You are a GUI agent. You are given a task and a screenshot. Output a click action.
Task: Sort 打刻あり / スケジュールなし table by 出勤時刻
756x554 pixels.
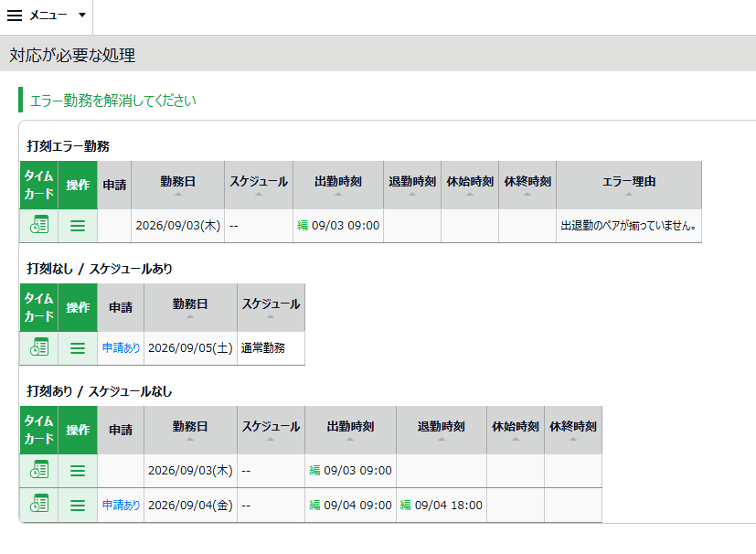[350, 430]
